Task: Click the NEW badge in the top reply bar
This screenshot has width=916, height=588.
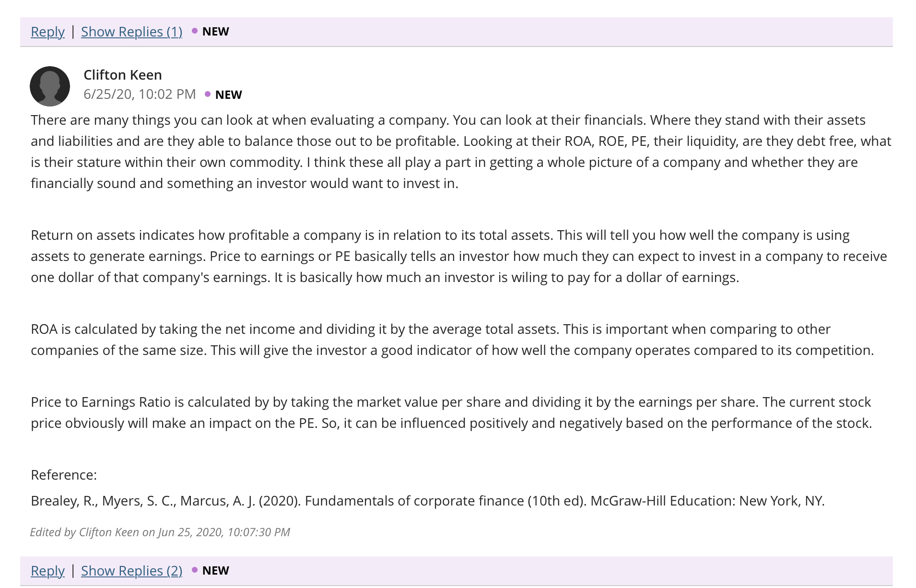Action: click(x=216, y=32)
